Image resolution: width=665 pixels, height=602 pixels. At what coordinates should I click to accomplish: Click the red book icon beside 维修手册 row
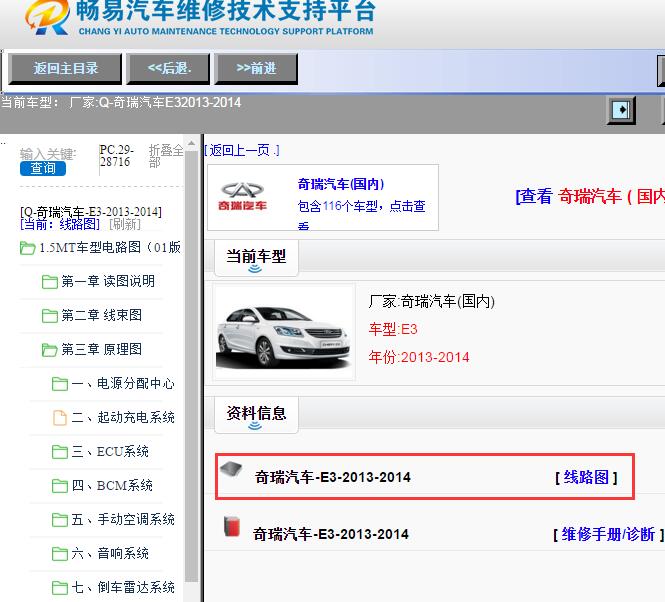click(x=232, y=526)
